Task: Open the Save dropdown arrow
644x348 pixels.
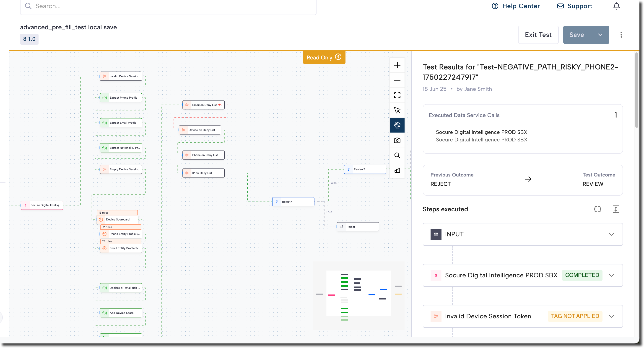Action: (600, 35)
